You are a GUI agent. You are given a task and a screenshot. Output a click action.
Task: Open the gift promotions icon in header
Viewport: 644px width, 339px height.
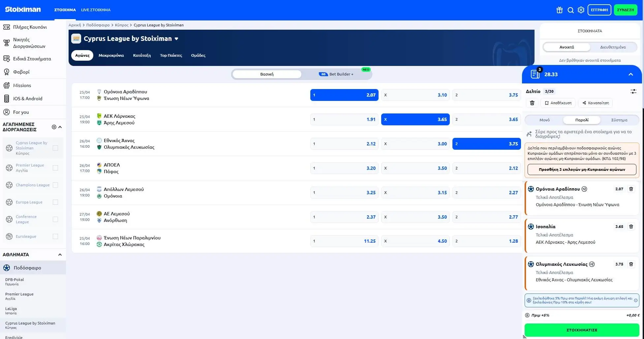coord(560,10)
